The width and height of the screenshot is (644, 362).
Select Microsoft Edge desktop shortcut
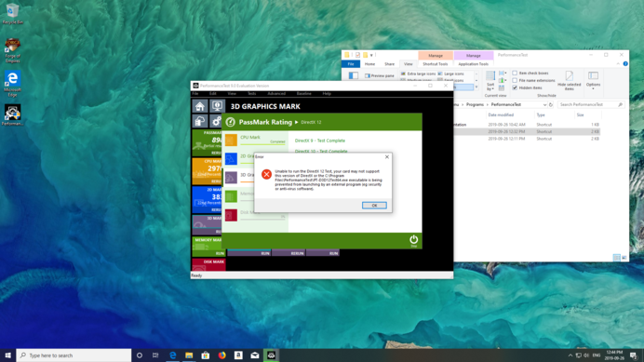[12, 84]
